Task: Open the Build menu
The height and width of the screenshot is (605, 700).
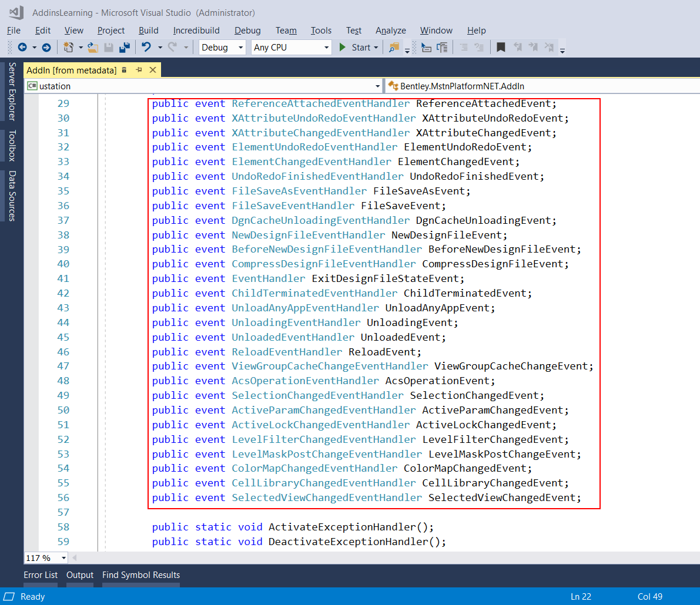Action: click(x=149, y=31)
